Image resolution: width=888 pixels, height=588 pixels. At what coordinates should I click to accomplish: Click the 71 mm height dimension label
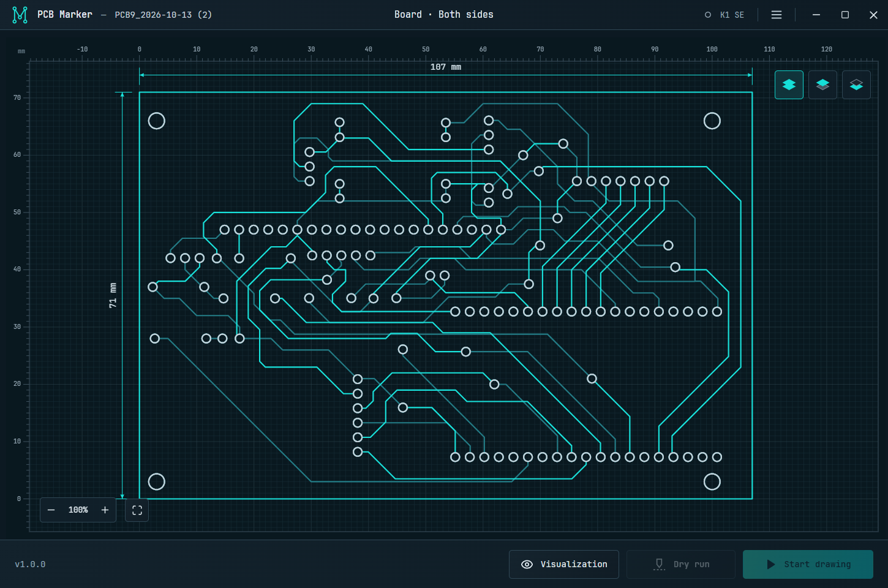point(113,295)
